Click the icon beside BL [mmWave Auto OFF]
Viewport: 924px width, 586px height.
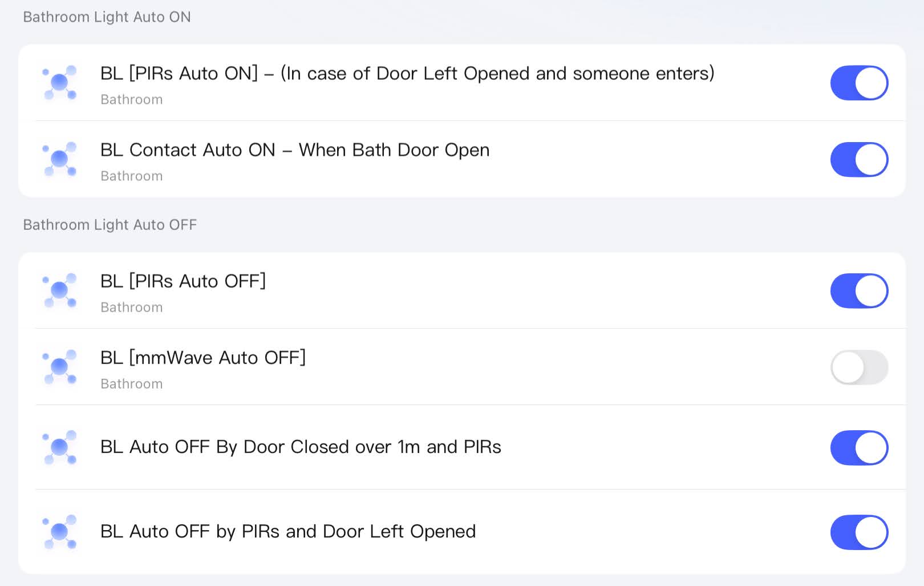[60, 367]
